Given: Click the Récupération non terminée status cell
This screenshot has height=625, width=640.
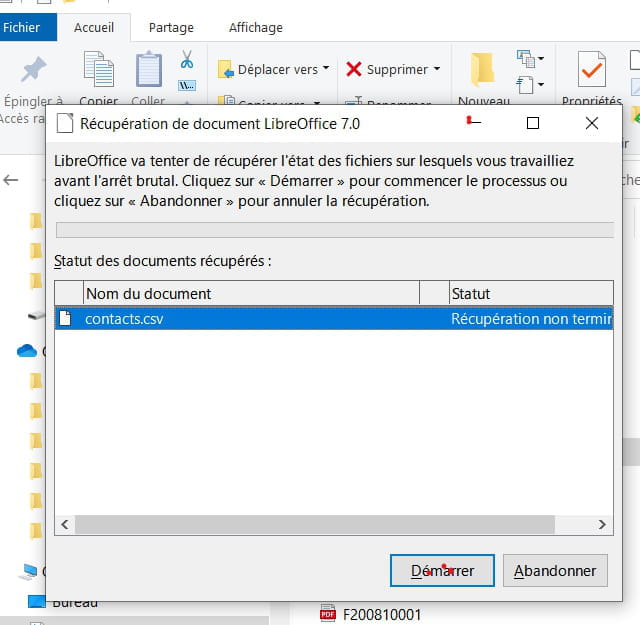Looking at the screenshot, I should click(531, 318).
